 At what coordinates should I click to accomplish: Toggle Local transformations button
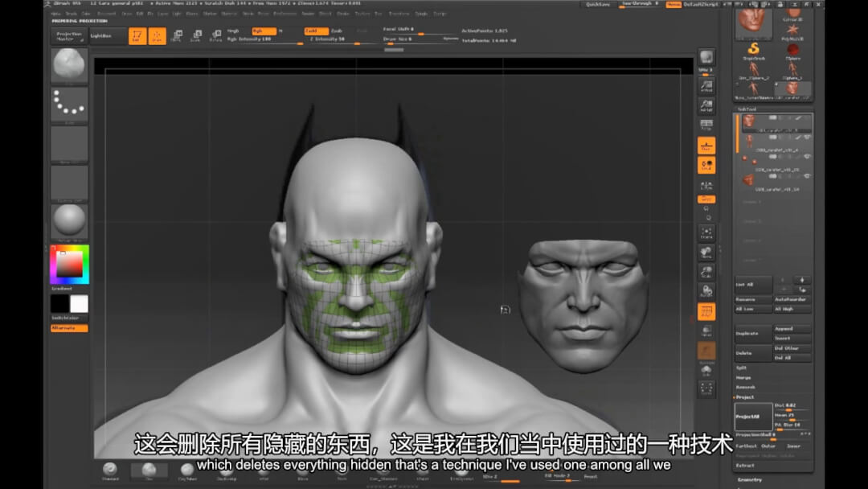(x=706, y=165)
